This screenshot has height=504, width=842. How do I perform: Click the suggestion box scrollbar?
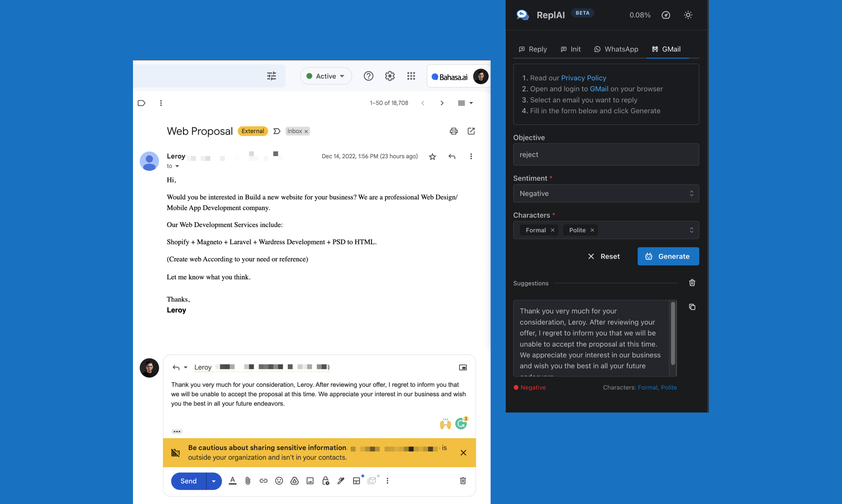(672, 334)
